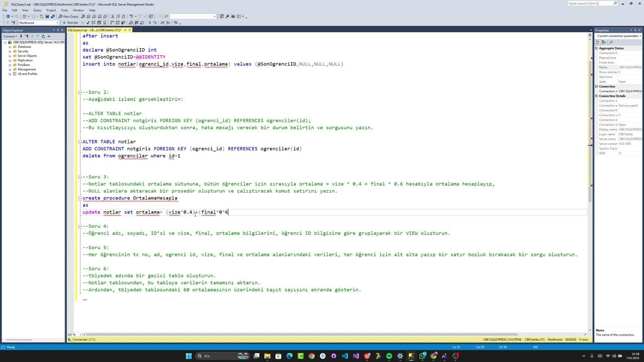
Task: Open WhatsApp from the taskbar
Action: pyautogui.click(x=422, y=356)
